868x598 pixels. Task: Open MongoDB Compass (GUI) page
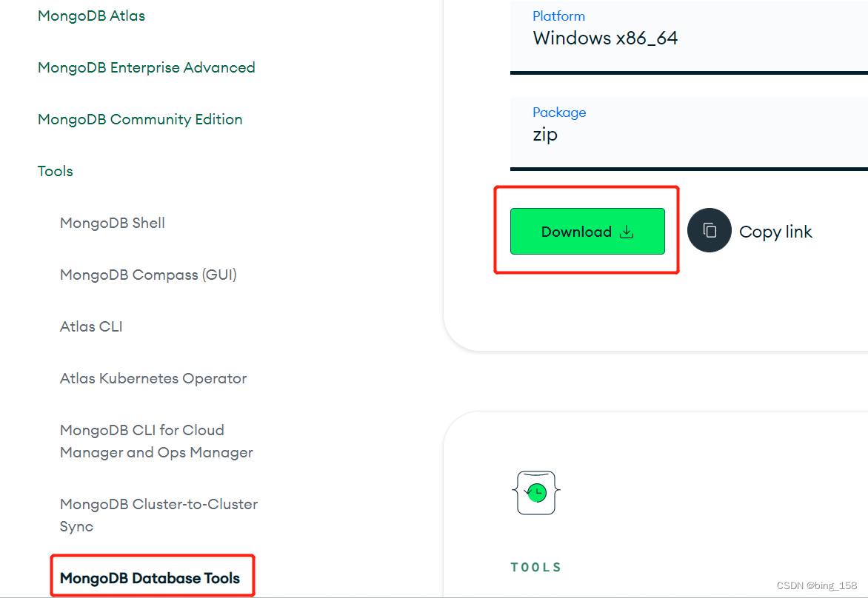[x=148, y=275]
